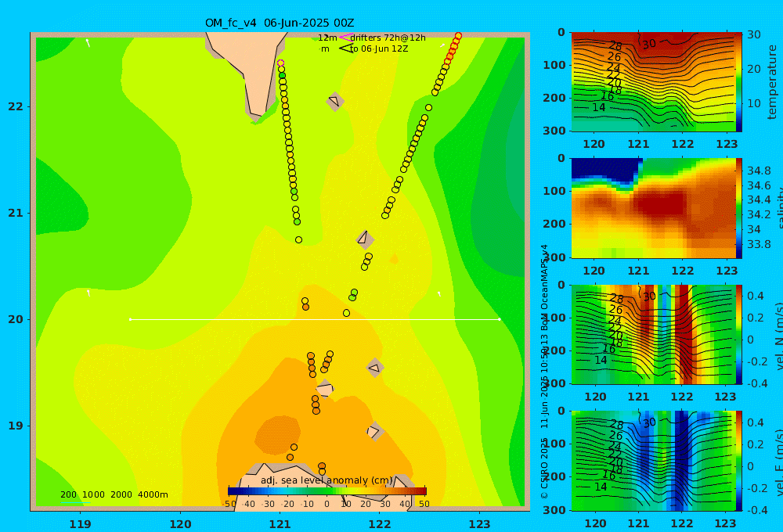Click the latitude label 20 on main map

point(16,319)
